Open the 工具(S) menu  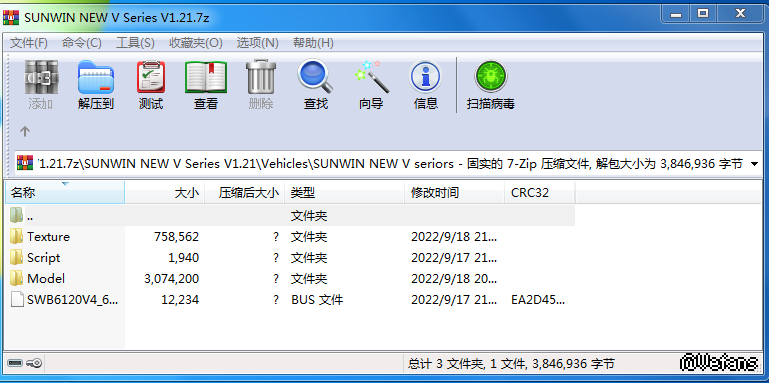coord(135,43)
